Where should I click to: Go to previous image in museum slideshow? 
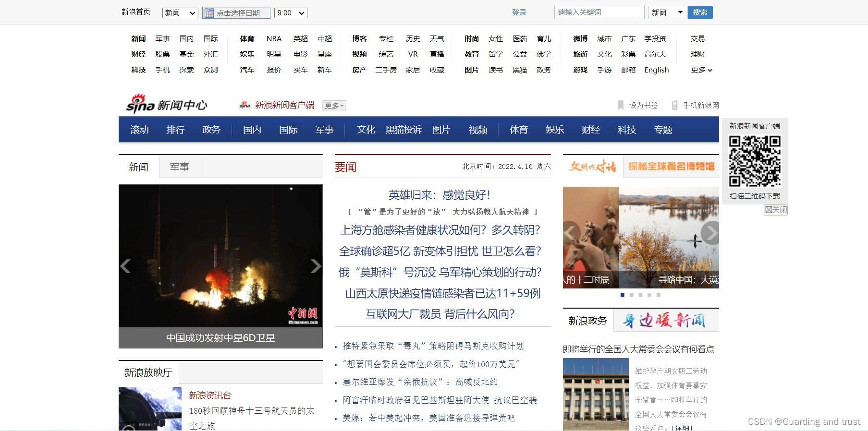571,233
